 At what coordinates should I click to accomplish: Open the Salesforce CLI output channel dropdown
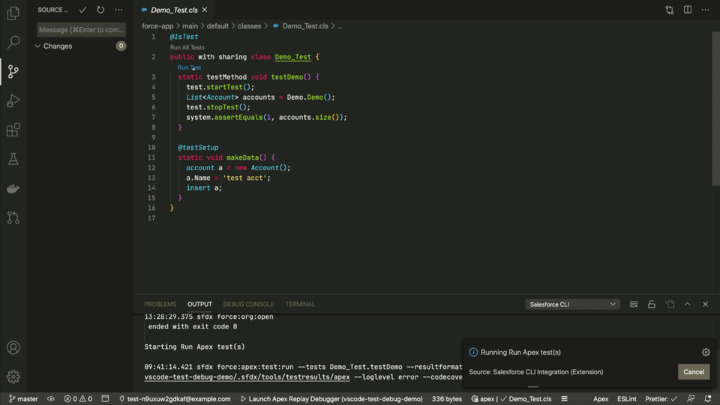tap(572, 304)
